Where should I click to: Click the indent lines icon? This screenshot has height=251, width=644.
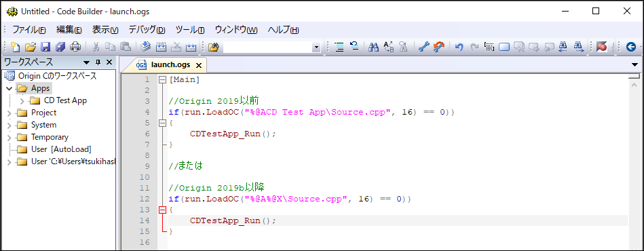(339, 47)
